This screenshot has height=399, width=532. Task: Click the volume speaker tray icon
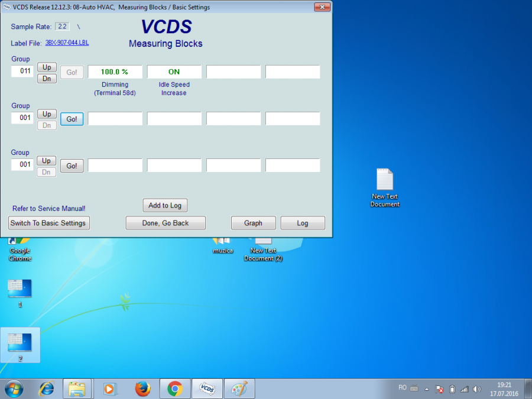(x=477, y=389)
